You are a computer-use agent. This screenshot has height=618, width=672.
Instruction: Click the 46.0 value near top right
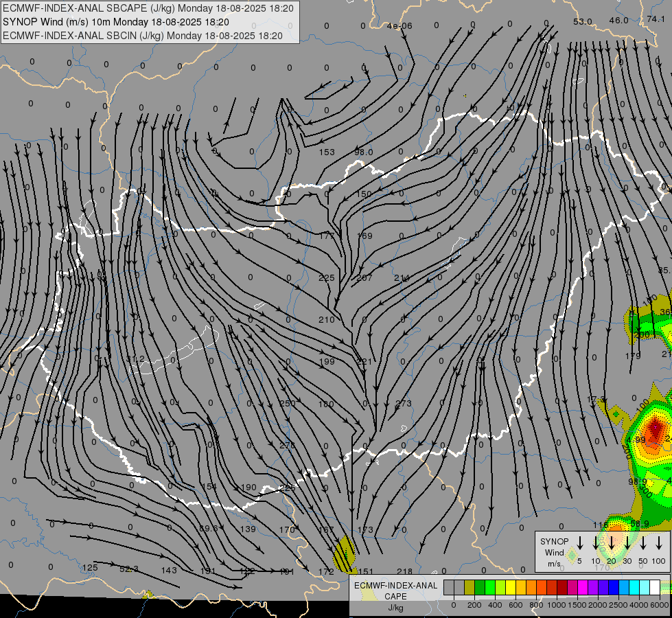click(x=619, y=20)
